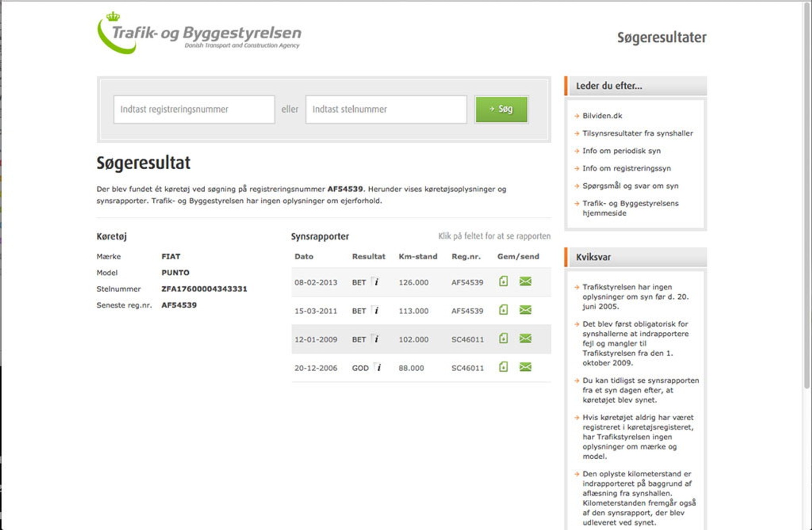This screenshot has width=812, height=530.
Task: Open Info om periodisk syn link
Action: (x=621, y=151)
